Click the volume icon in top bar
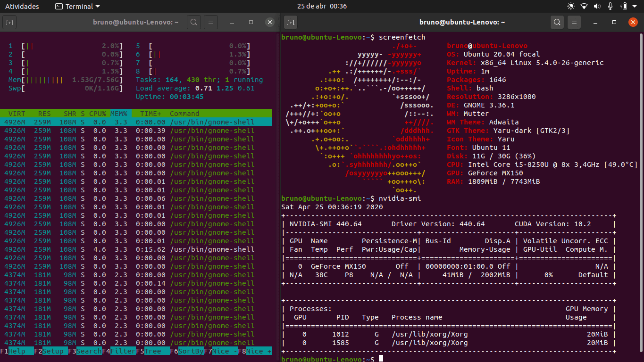 point(597,7)
